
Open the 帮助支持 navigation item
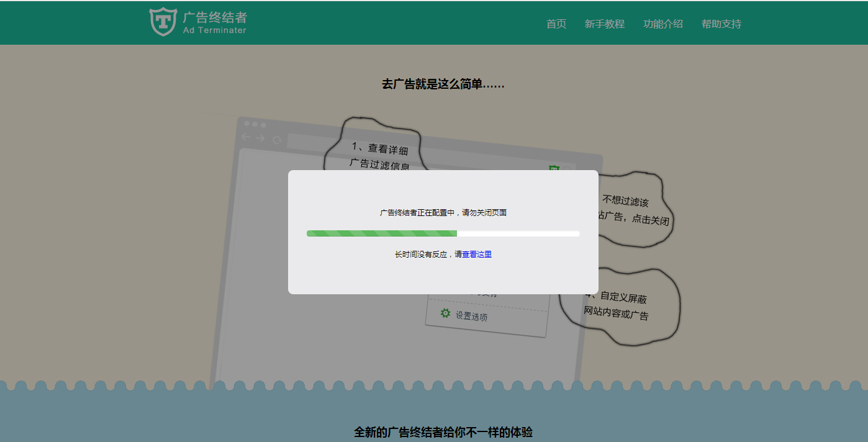point(721,24)
